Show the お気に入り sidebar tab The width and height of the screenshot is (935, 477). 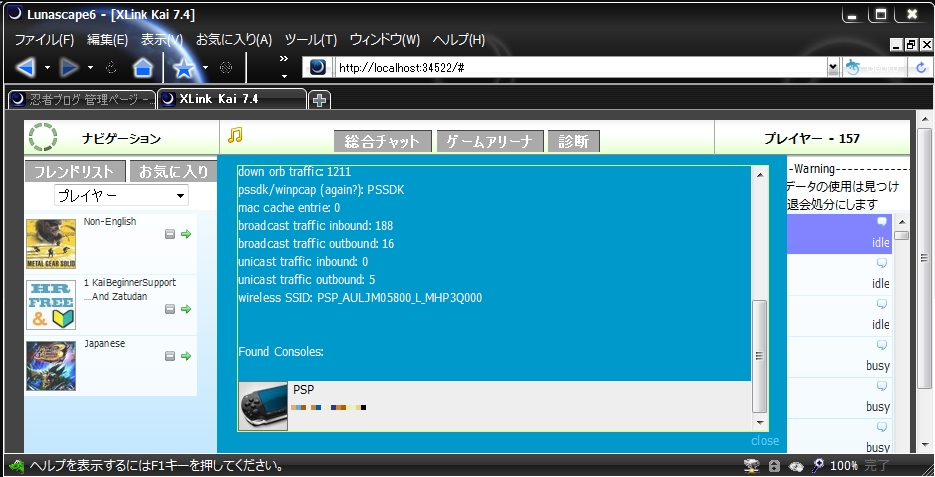click(x=173, y=172)
